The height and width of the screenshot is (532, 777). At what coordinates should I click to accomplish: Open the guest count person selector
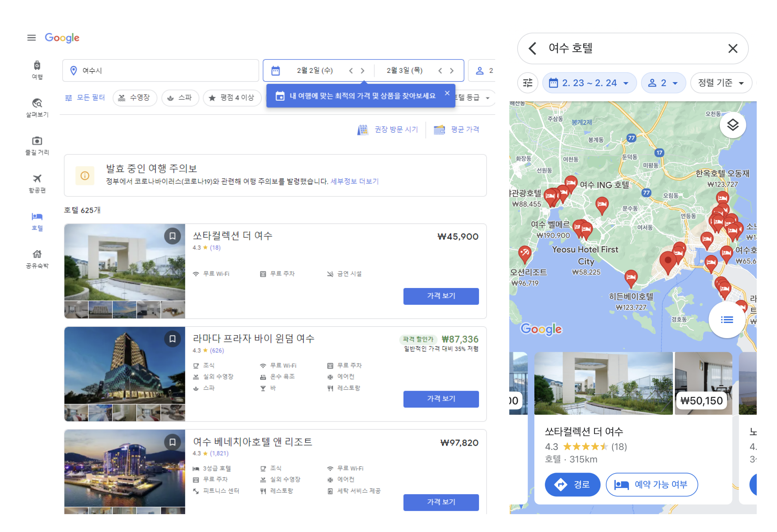[482, 70]
